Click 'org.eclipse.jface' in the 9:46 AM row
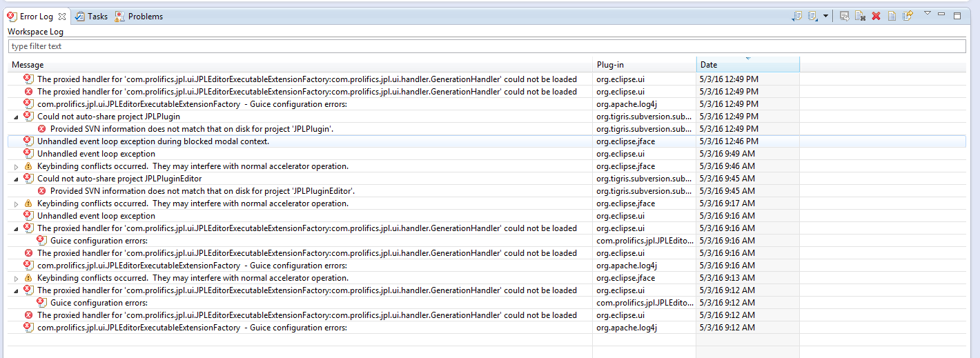 tap(626, 166)
